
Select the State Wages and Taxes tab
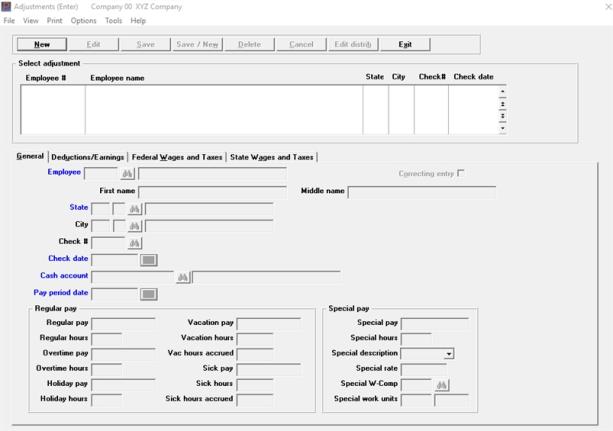point(271,157)
